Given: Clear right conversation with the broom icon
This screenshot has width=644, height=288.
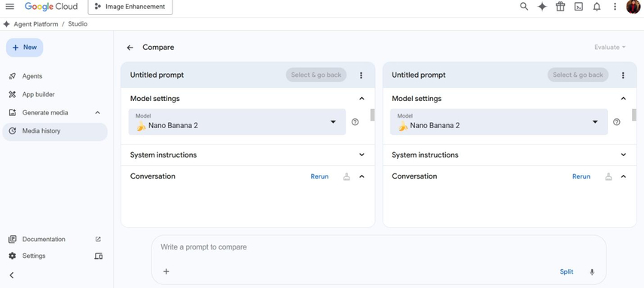Looking at the screenshot, I should (x=609, y=176).
